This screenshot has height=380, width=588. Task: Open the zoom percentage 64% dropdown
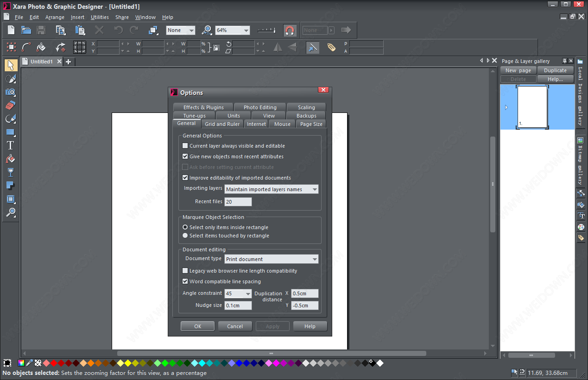pos(246,31)
